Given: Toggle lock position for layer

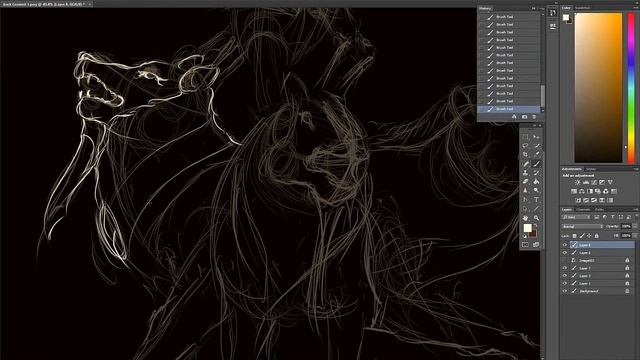Looking at the screenshot, I should click(589, 236).
